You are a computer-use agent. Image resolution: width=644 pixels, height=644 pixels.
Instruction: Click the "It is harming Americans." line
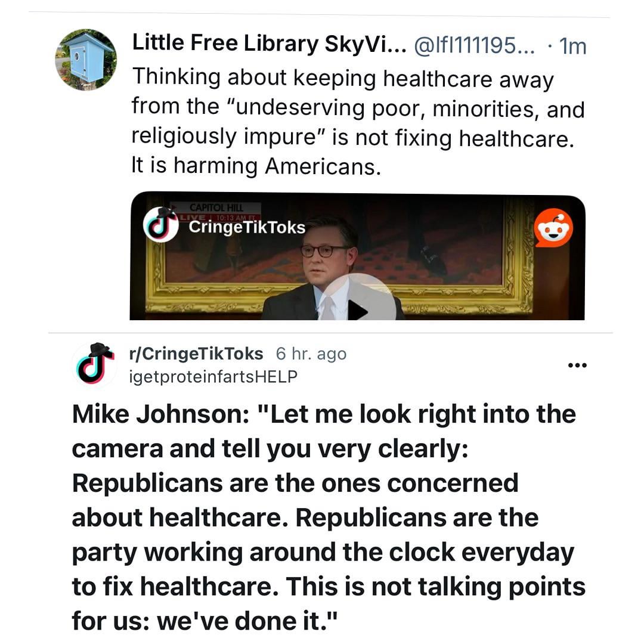click(x=255, y=165)
